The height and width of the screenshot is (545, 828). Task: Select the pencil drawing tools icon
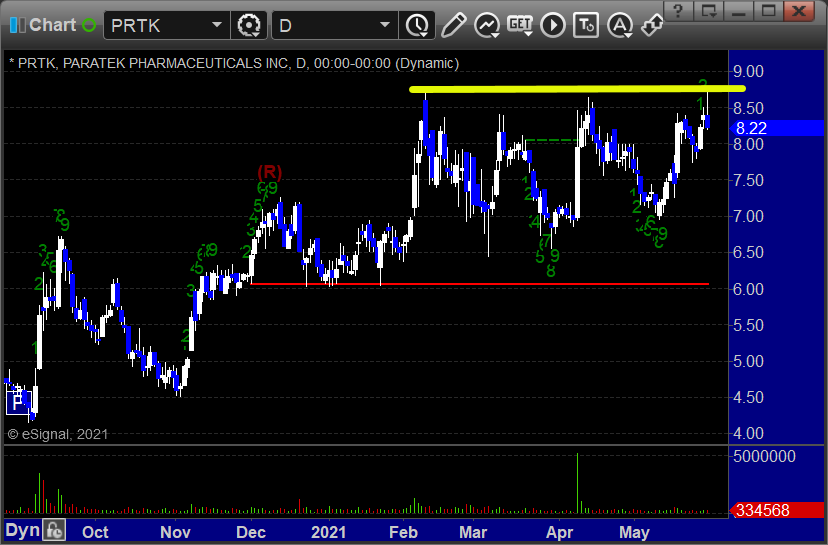tap(454, 25)
